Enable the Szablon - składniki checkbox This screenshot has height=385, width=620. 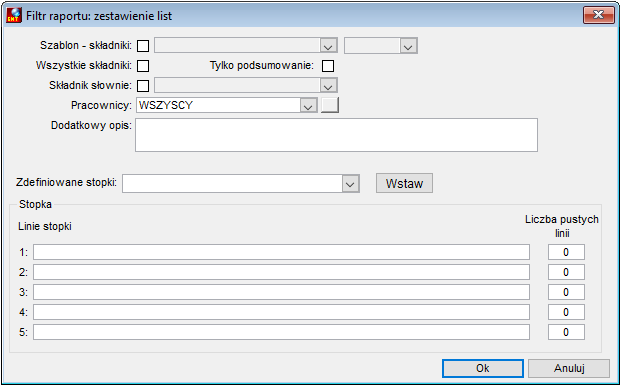(143, 46)
